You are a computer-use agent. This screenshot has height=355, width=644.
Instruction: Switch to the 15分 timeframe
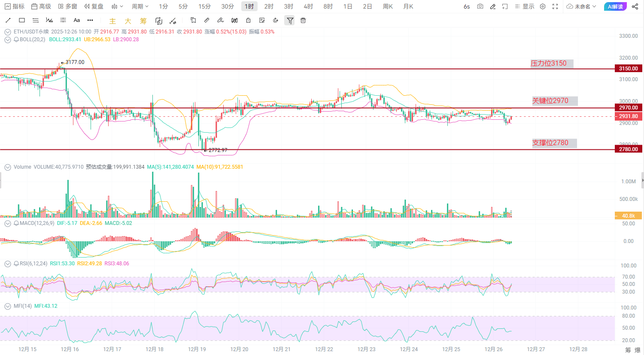point(204,6)
